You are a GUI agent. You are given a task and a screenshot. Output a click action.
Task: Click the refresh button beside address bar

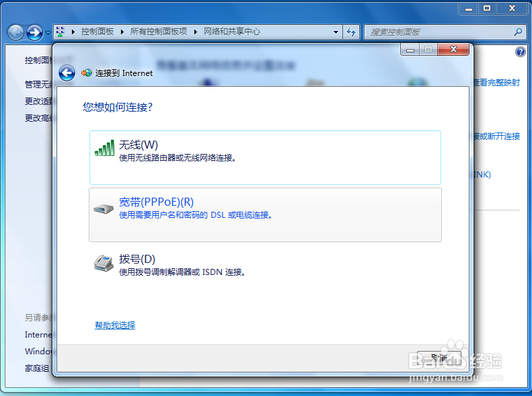[351, 32]
